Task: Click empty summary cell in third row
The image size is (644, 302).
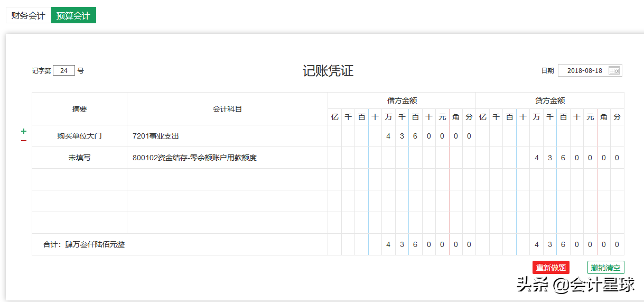Action: tap(79, 179)
